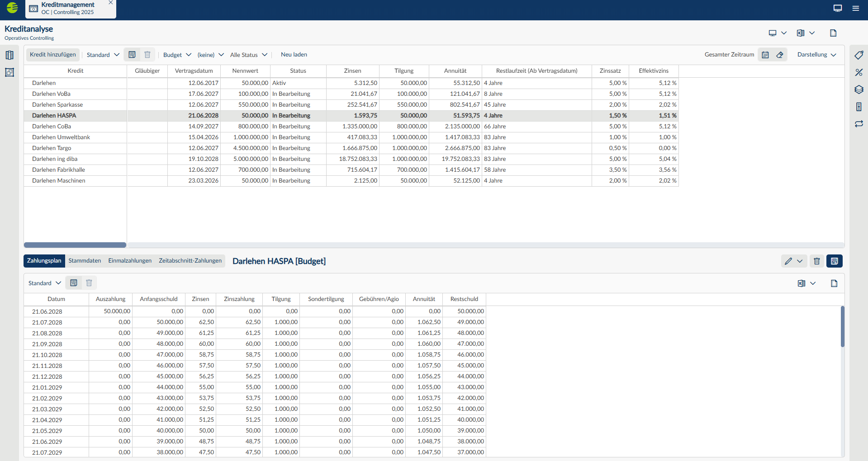Click the horizontal scrollbar under credit table
The image size is (868, 461).
(75, 245)
